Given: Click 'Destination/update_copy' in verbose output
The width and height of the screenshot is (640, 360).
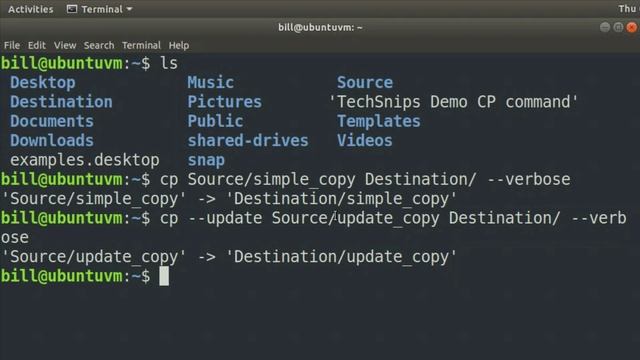Looking at the screenshot, I should click(x=341, y=257).
